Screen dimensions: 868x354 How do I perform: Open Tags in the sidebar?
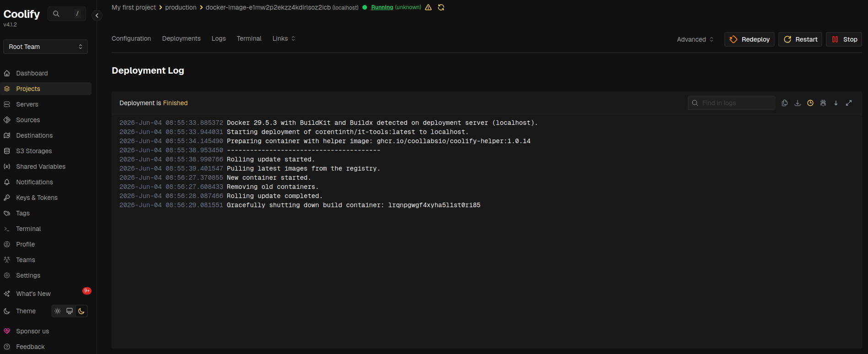click(46, 213)
